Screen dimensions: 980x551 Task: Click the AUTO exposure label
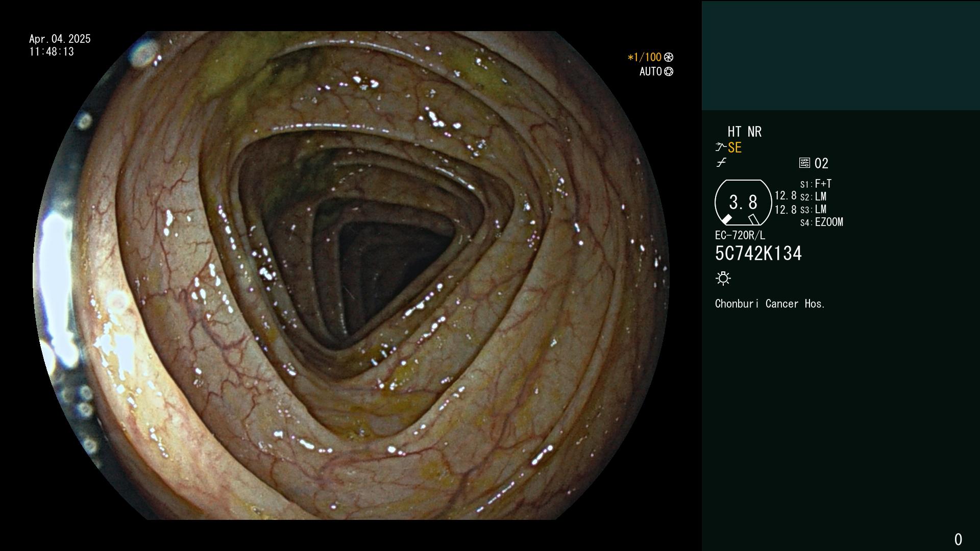[x=651, y=71]
